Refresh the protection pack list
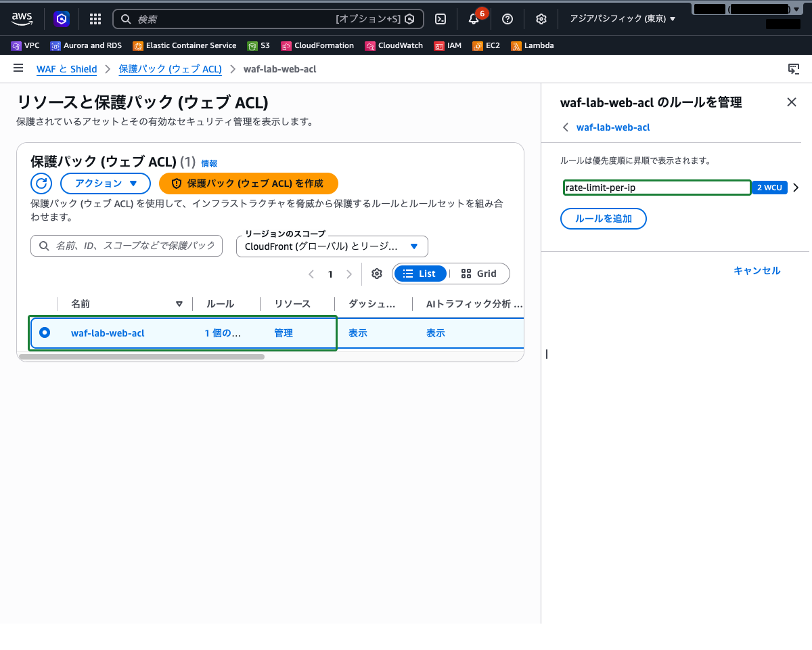This screenshot has width=812, height=650. click(x=41, y=183)
